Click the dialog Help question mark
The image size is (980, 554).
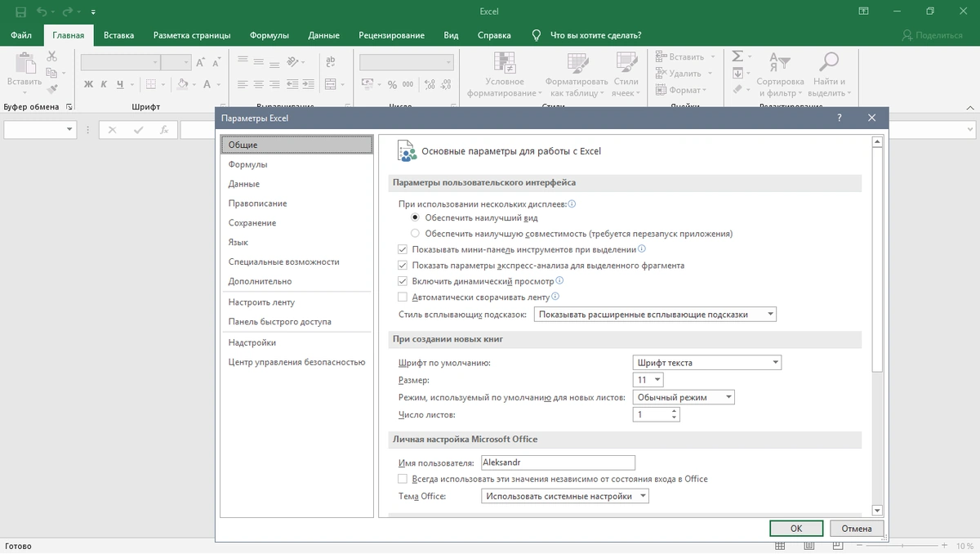click(840, 118)
